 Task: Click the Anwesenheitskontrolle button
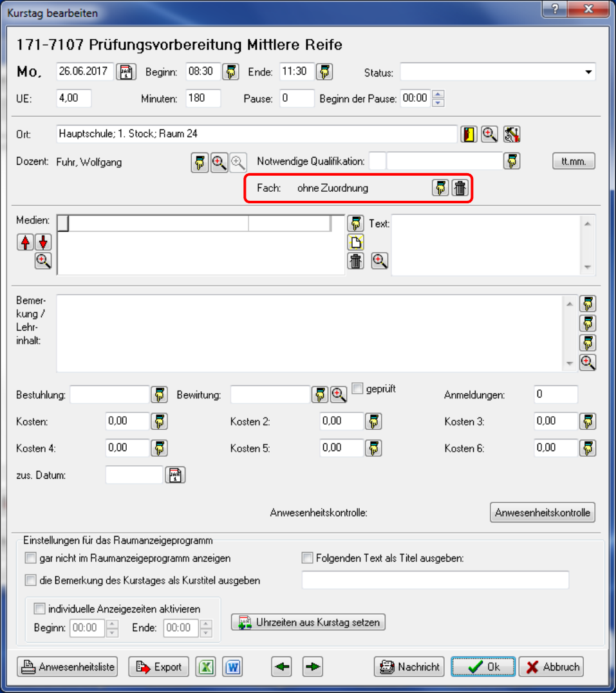(543, 513)
